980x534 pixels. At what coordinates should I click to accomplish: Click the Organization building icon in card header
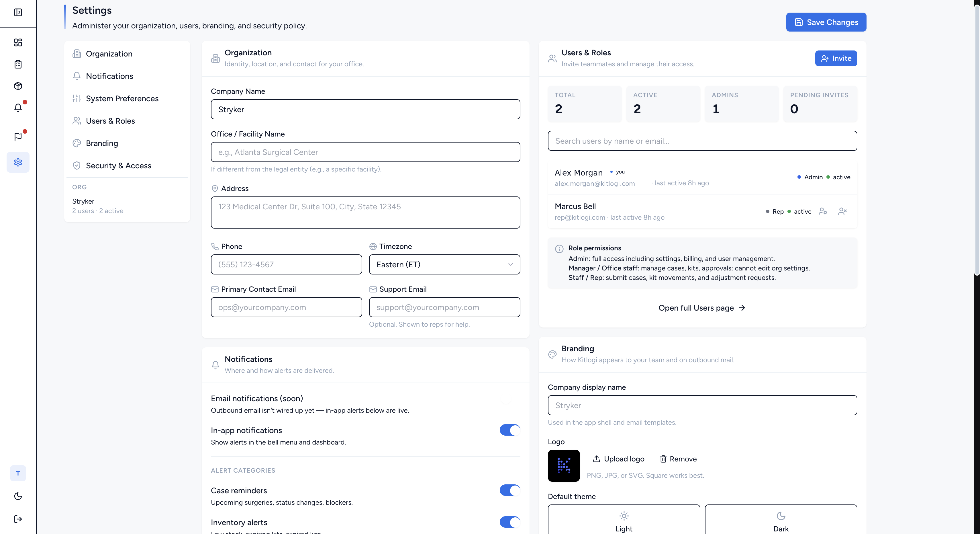tap(215, 58)
